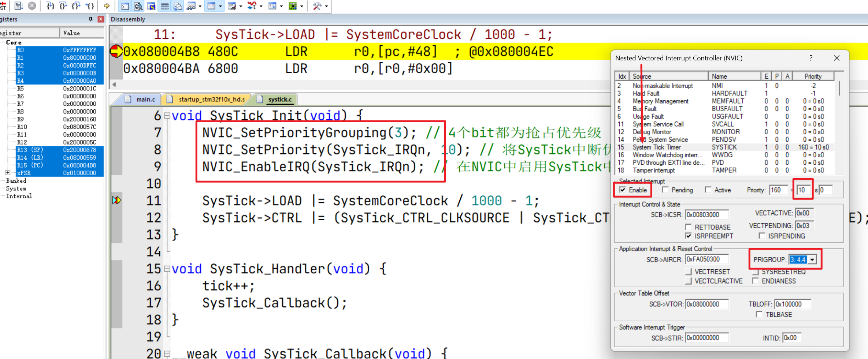Sort NVIC list by the Idx column
868x359 pixels.
(x=622, y=76)
